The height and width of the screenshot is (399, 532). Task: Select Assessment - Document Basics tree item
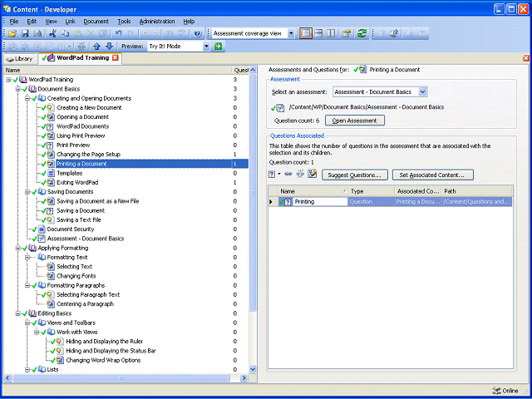tap(86, 239)
